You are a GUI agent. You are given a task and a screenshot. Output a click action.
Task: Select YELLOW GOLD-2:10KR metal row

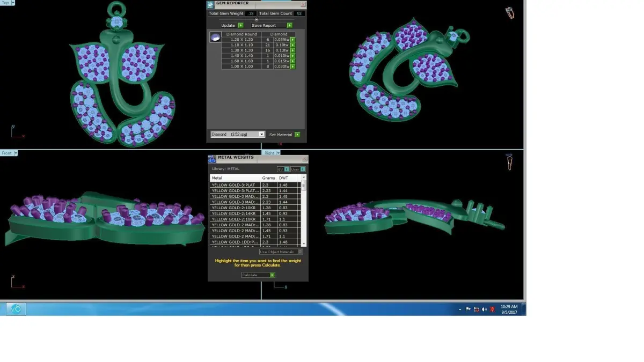coord(255,208)
